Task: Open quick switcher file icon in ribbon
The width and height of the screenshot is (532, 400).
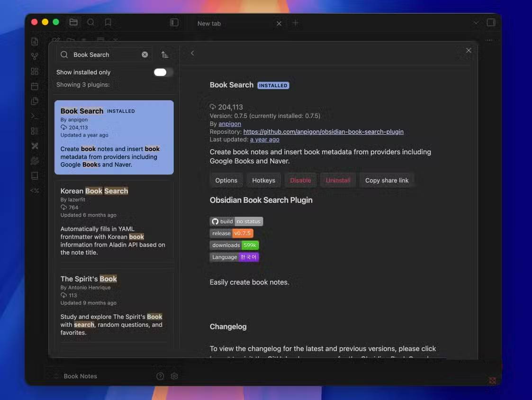Action: point(35,41)
